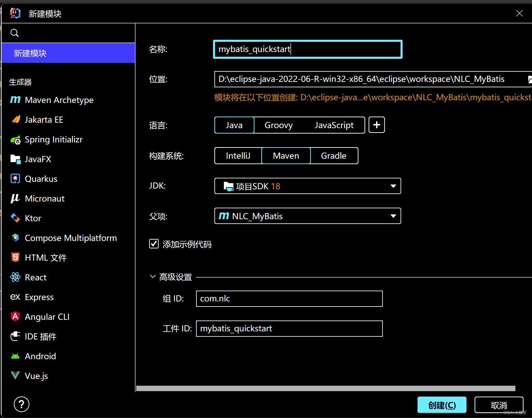Image resolution: width=532 pixels, height=418 pixels.
Task: Choose Java as the language
Action: (x=234, y=125)
